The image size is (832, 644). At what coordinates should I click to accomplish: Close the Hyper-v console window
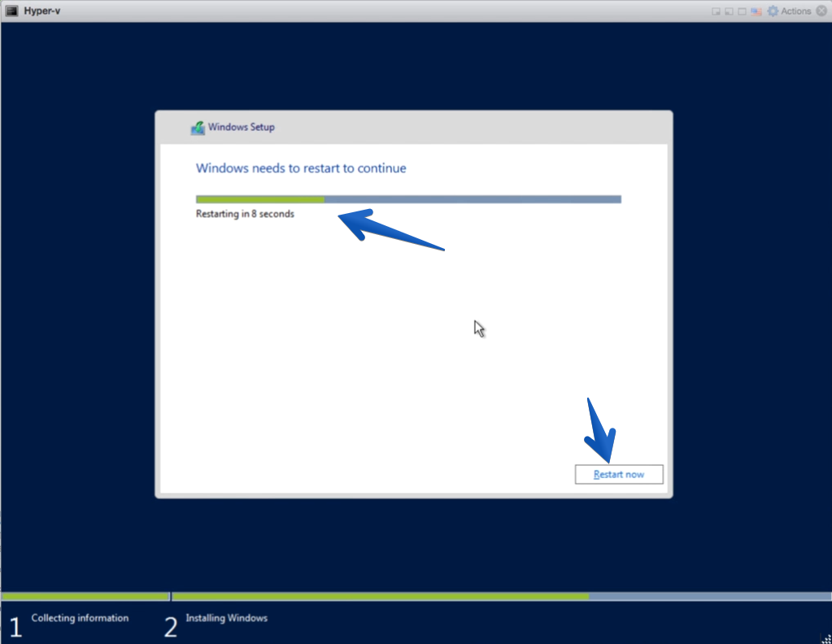click(x=821, y=11)
